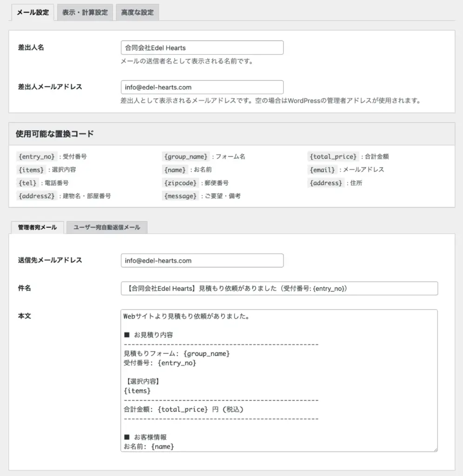
Task: Switch to the 表示・計算設定 tab
Action: 85,13
